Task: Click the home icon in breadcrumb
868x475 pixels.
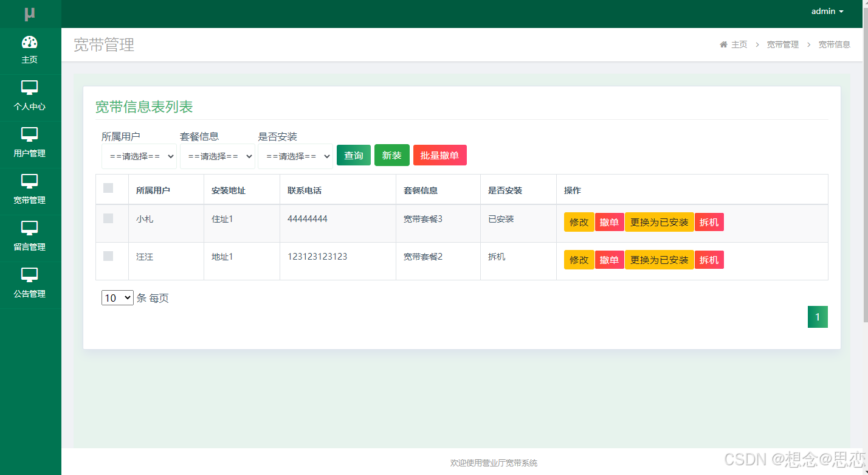Action: [x=723, y=44]
